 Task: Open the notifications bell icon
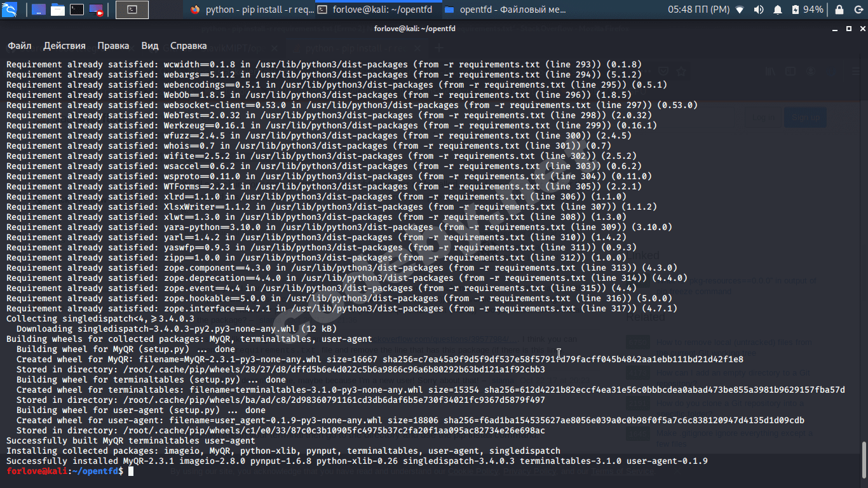click(778, 10)
